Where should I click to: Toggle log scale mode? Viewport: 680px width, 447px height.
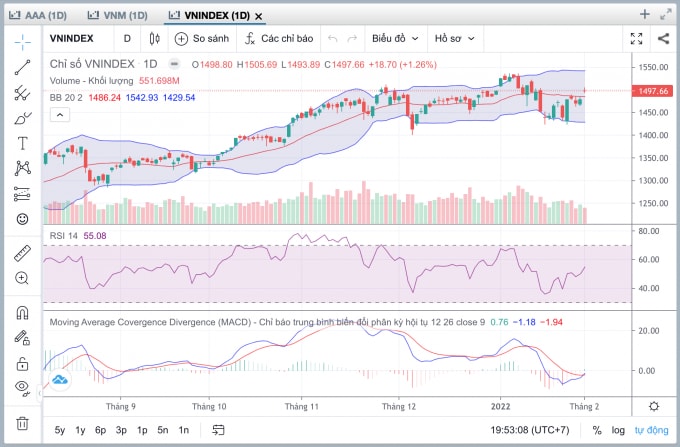pyautogui.click(x=618, y=430)
